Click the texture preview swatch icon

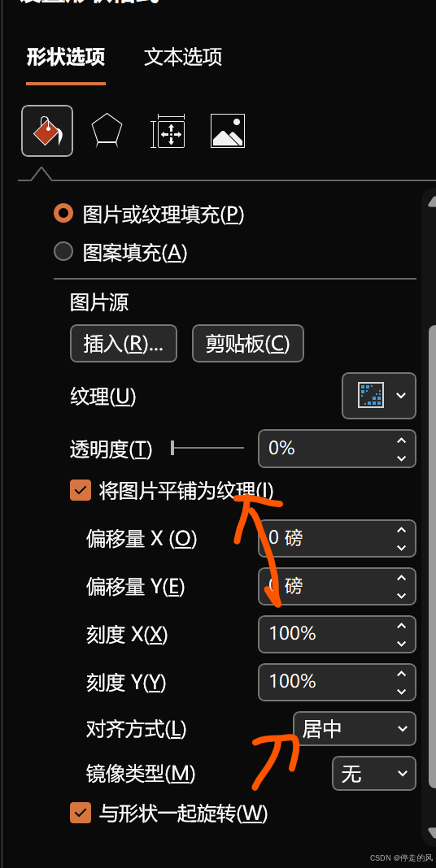(x=371, y=395)
